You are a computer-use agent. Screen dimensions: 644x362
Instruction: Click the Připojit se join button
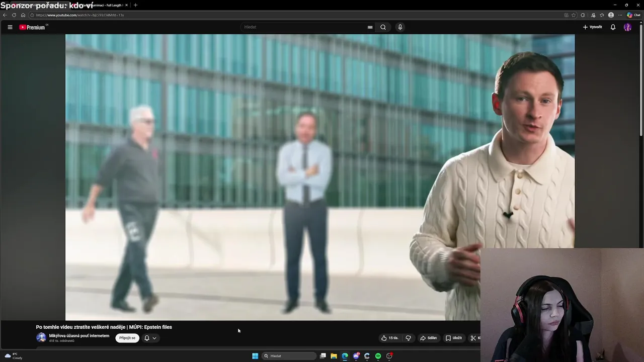click(127, 338)
